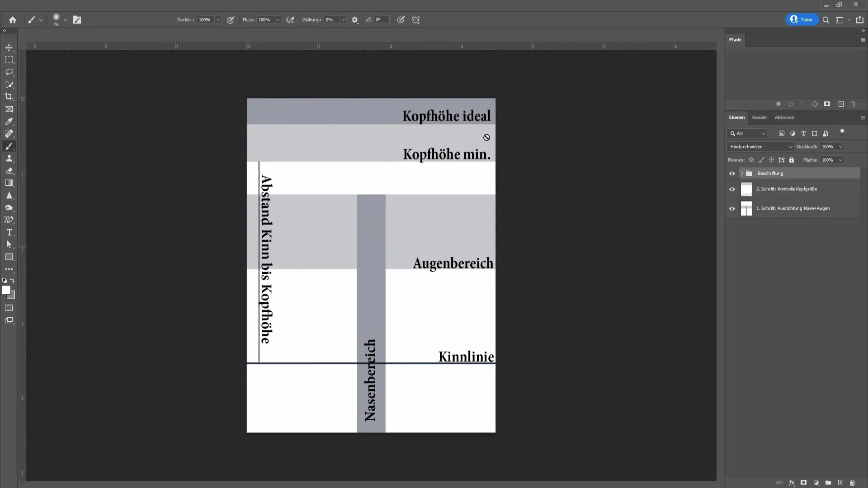This screenshot has height=488, width=868.
Task: Toggle airbrush build-up effects
Action: [x=290, y=20]
